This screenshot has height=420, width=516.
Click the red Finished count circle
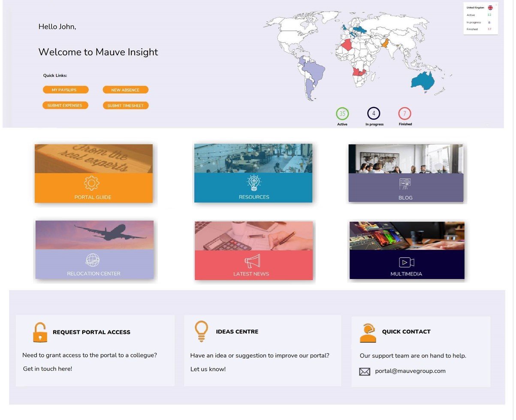(x=405, y=114)
